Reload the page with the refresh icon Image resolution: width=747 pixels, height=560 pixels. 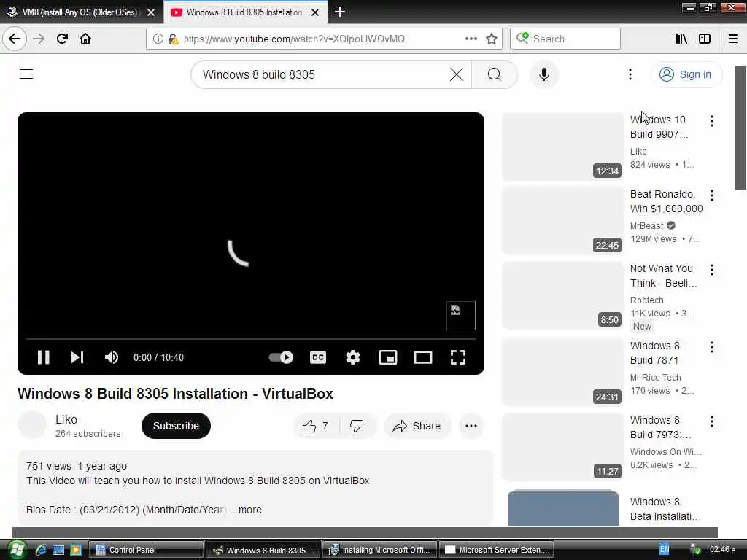tap(62, 39)
